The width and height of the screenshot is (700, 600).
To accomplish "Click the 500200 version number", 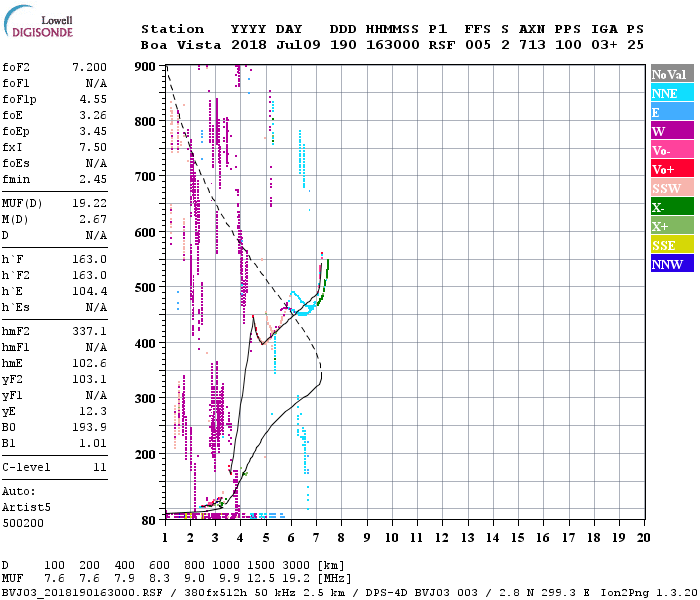I will point(23,523).
